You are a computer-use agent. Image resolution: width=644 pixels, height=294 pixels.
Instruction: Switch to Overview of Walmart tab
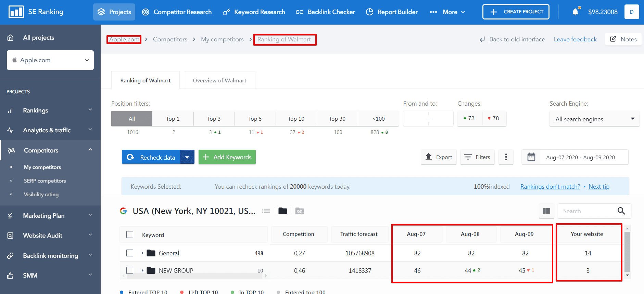tap(219, 80)
